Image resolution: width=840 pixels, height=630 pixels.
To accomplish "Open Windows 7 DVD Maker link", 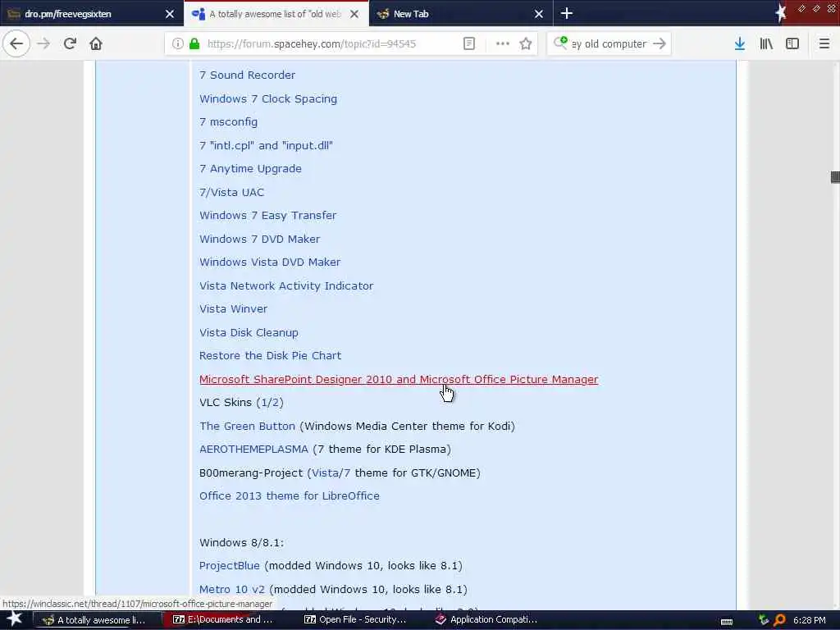I will click(x=259, y=239).
